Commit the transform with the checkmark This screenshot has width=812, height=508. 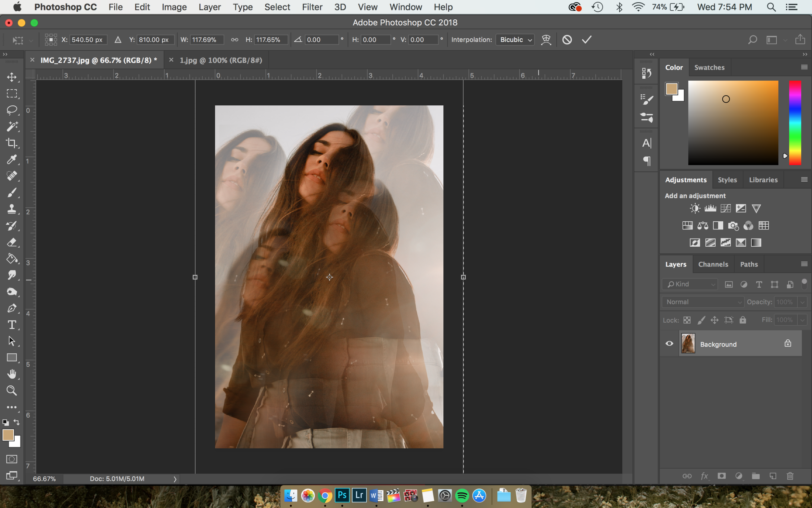click(x=586, y=40)
